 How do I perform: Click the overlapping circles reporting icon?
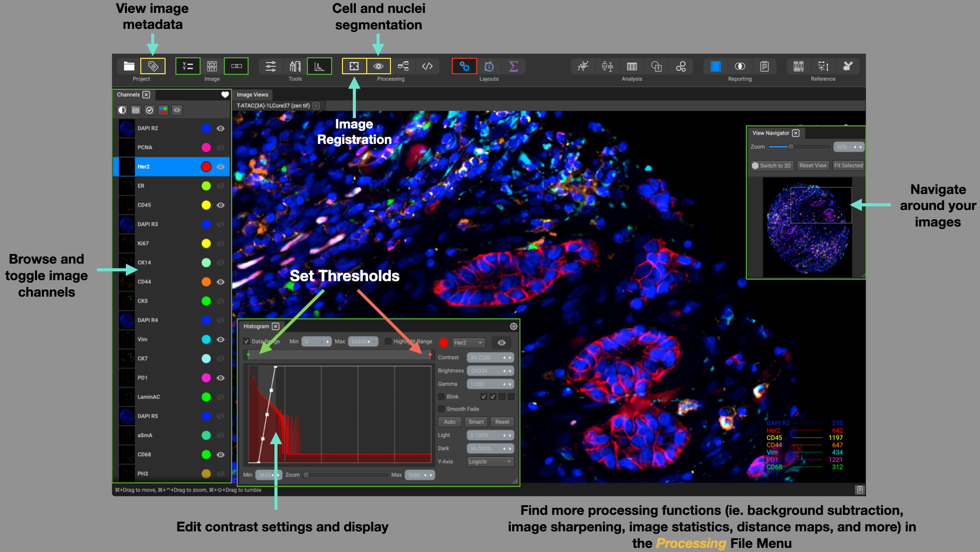click(740, 66)
